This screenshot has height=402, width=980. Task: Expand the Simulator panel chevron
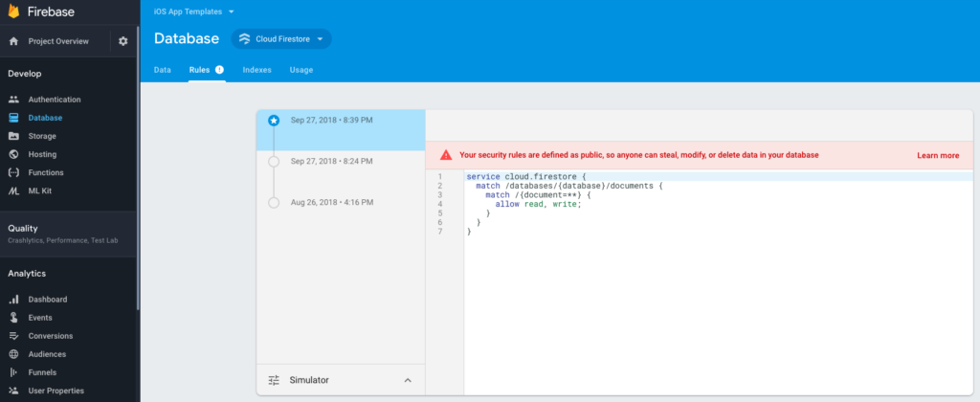(x=408, y=380)
